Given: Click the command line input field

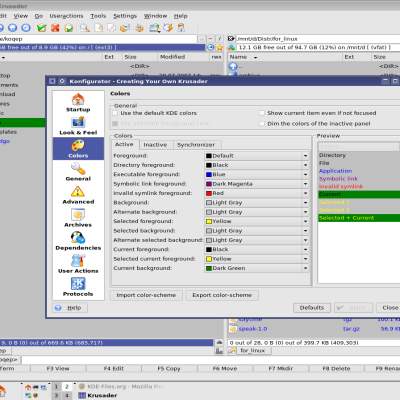Looking at the screenshot, I should [211, 360].
